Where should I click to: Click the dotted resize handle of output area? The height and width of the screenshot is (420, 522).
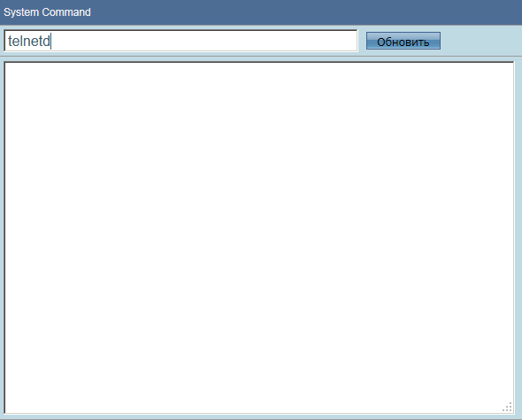click(x=508, y=408)
